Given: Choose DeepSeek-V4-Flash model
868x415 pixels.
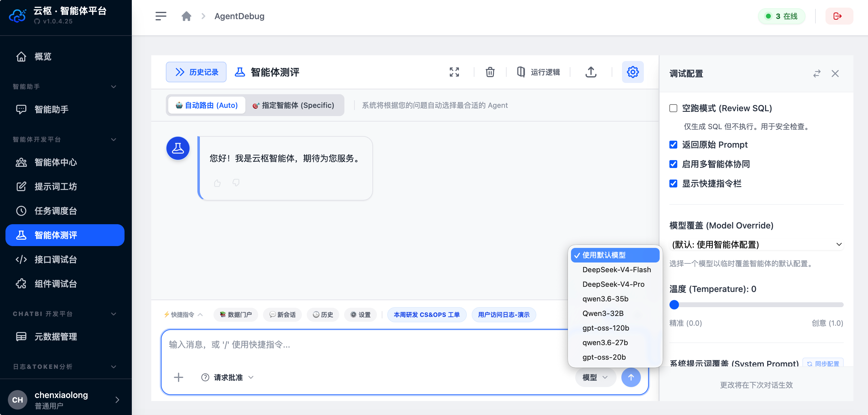Looking at the screenshot, I should click(x=615, y=270).
